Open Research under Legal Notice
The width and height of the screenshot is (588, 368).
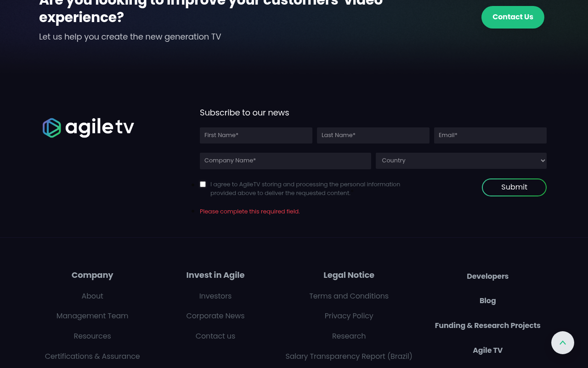coord(349,336)
